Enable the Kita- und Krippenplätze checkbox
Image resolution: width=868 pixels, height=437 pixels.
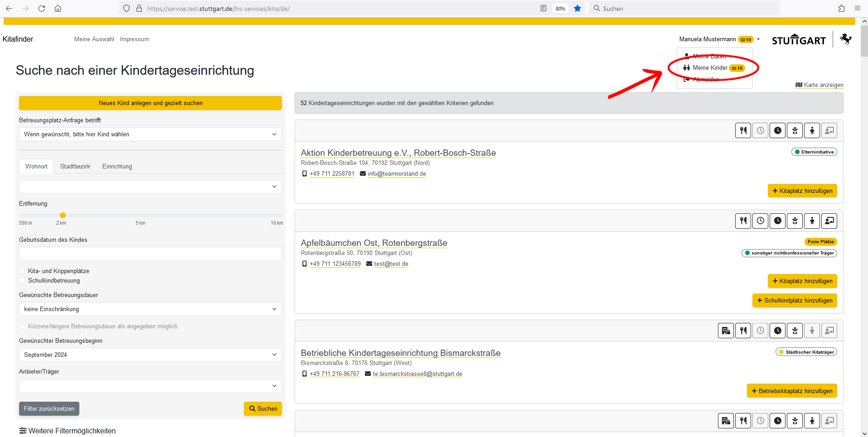point(22,271)
